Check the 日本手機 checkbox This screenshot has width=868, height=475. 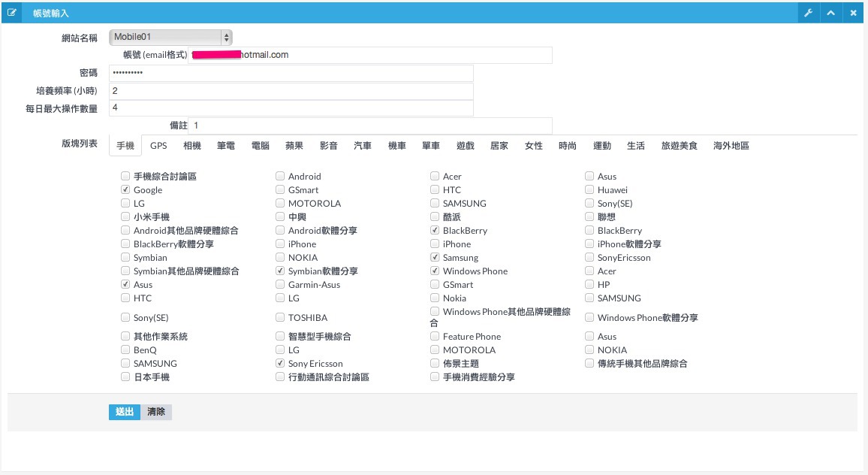(x=125, y=377)
